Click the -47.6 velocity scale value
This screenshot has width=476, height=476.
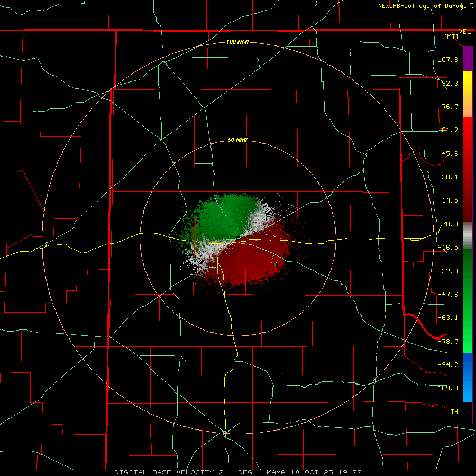[x=448, y=295]
